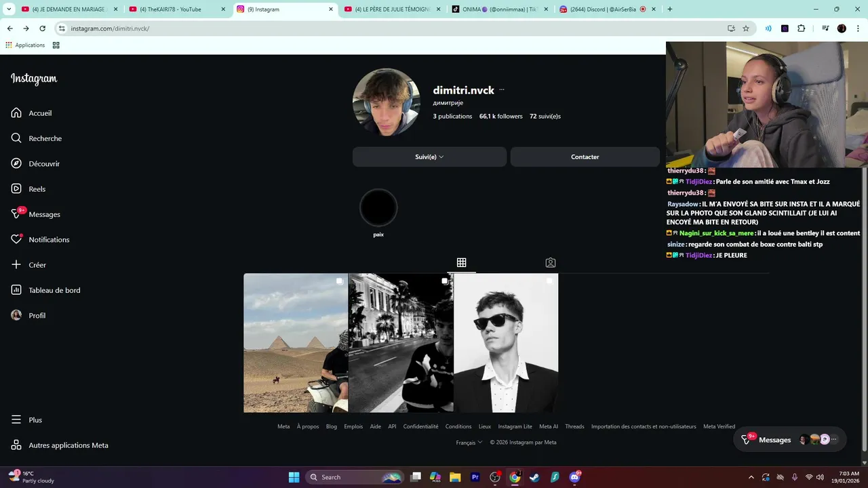Click dimitri.nvck profile picture

pos(387,102)
